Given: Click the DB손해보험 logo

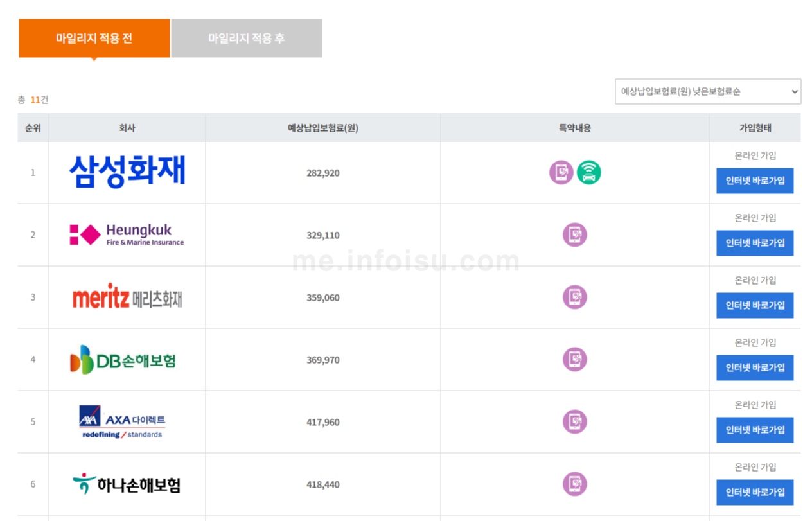Looking at the screenshot, I should tap(123, 360).
